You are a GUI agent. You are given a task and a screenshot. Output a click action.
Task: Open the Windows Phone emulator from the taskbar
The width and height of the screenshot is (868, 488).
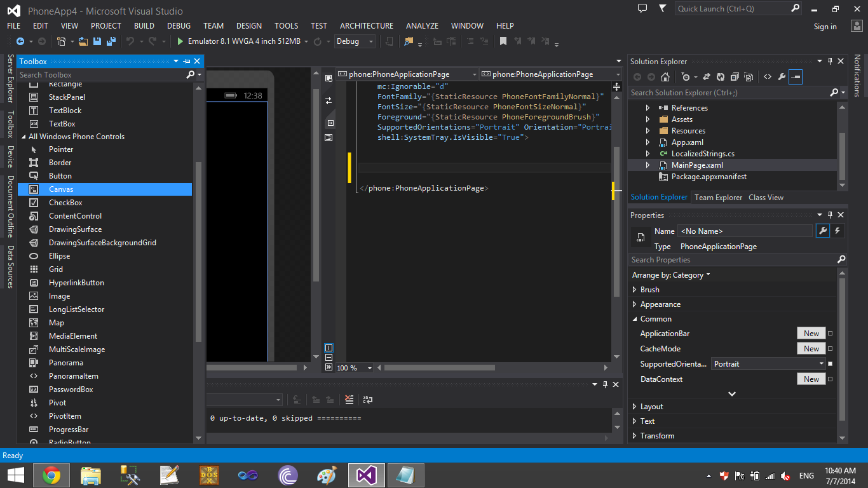tap(405, 475)
